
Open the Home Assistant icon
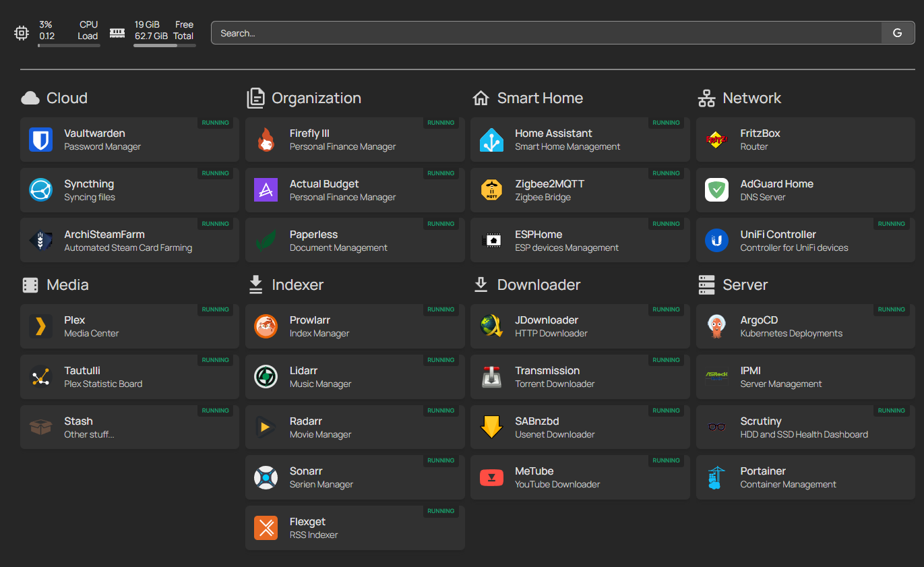click(491, 140)
